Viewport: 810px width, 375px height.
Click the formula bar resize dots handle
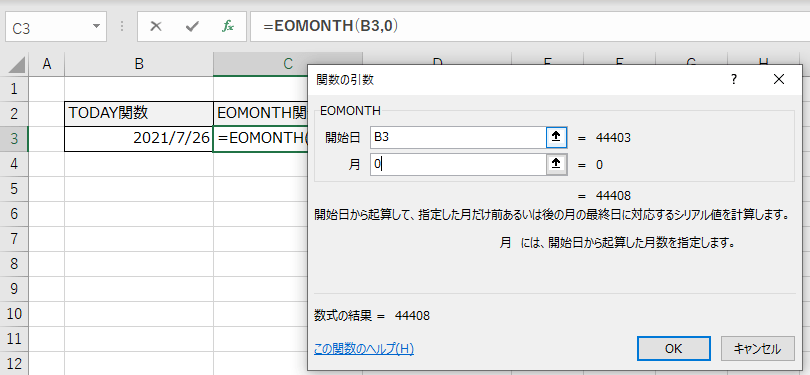(122, 27)
